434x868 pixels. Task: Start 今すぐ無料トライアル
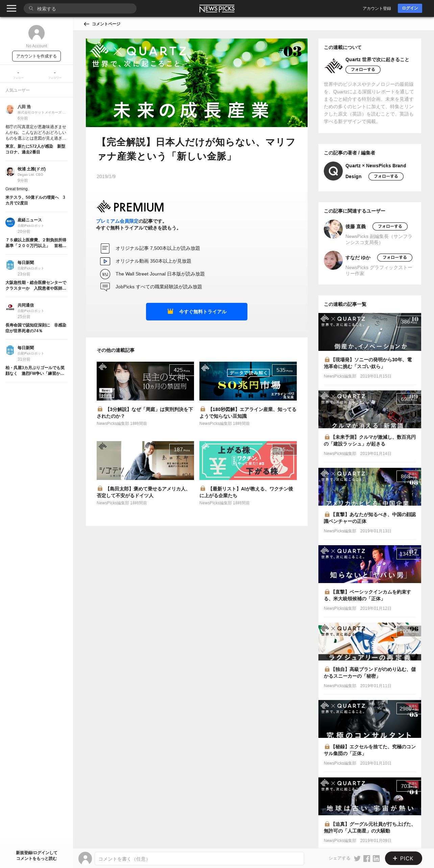[x=197, y=312]
